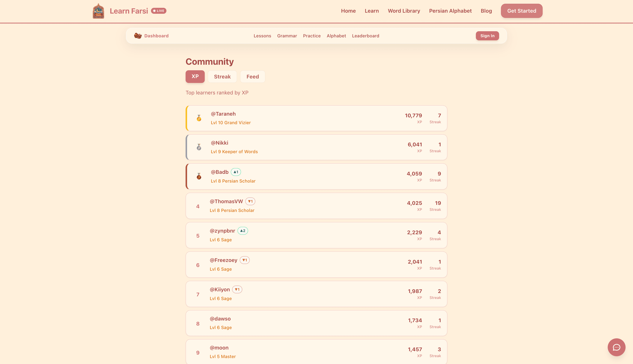Click the bronze medal next to @Badb

[199, 176]
